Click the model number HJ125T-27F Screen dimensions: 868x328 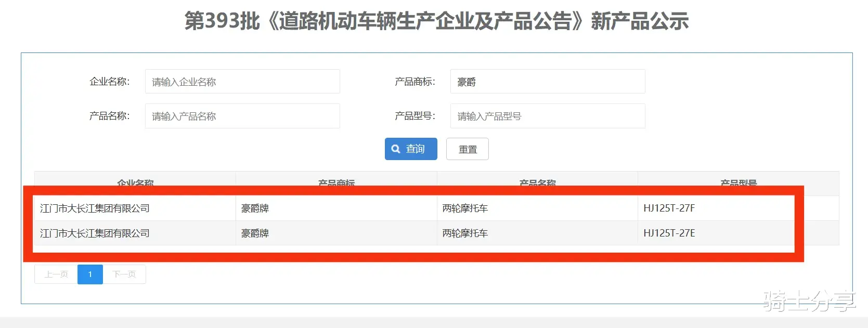[669, 208]
